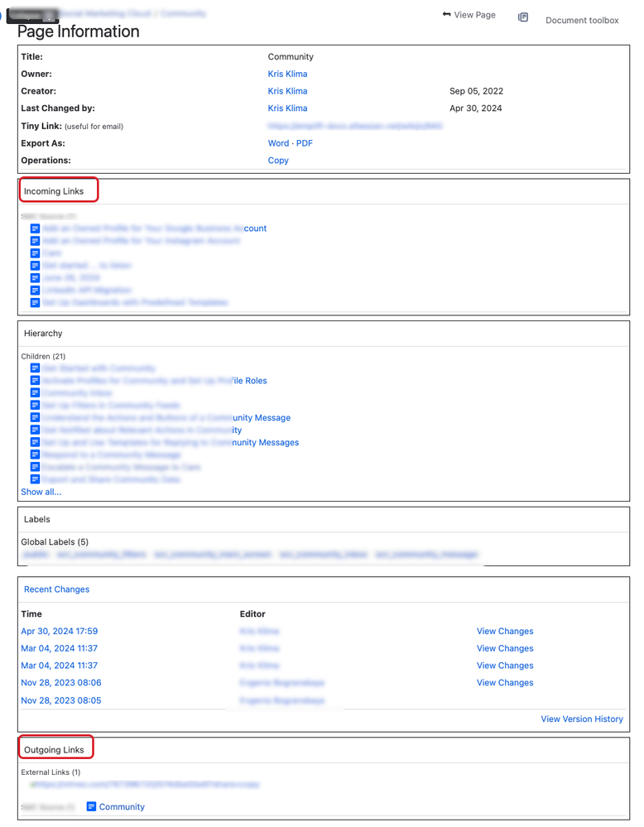Open incoming link ending in 'count'
This screenshot has height=827, width=644.
point(155,228)
